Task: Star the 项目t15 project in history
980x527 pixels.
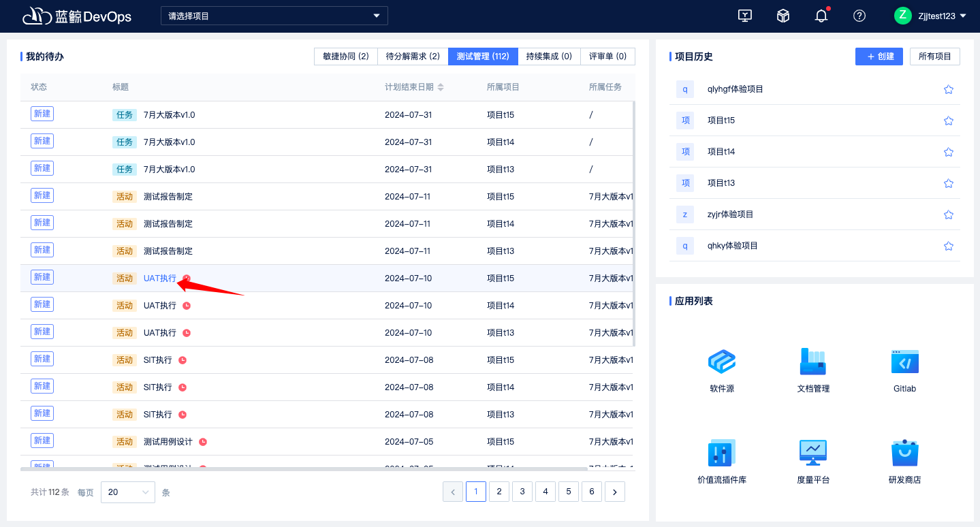Action: coord(949,121)
